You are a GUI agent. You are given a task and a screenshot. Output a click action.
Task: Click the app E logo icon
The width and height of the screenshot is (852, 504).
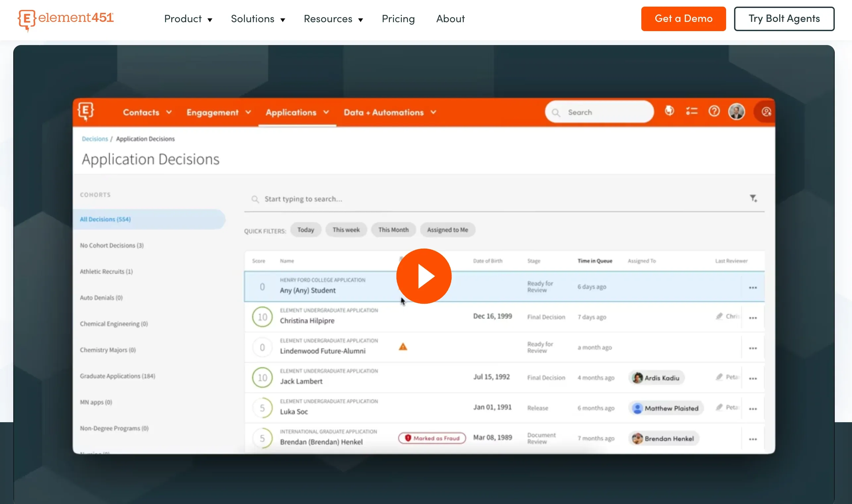point(85,111)
